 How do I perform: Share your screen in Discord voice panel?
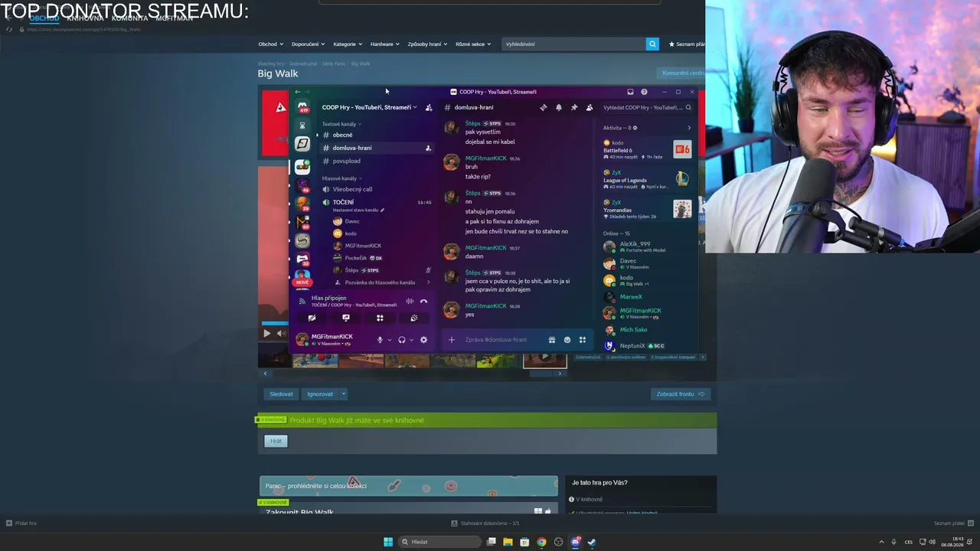click(x=346, y=318)
